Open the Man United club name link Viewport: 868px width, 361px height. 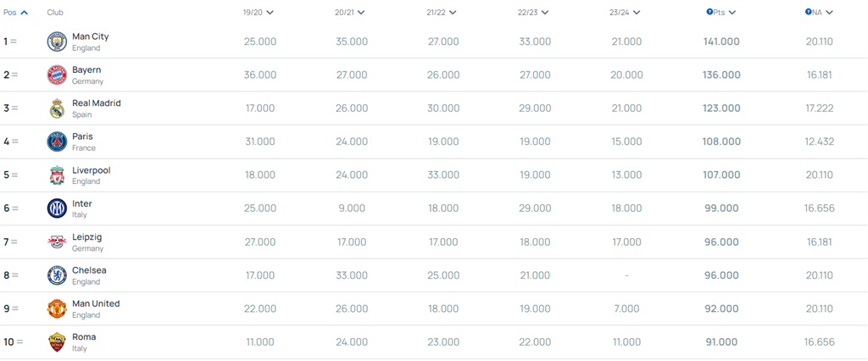[96, 303]
